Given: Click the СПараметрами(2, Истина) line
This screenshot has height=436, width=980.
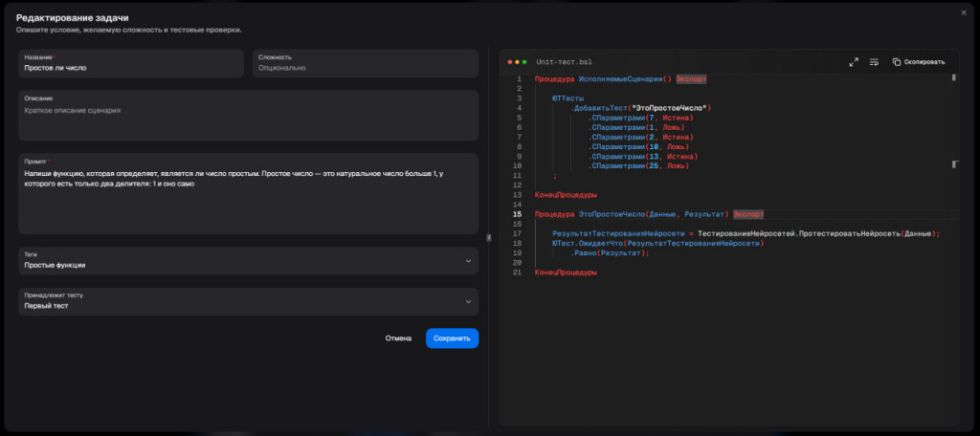Looking at the screenshot, I should pos(640,137).
